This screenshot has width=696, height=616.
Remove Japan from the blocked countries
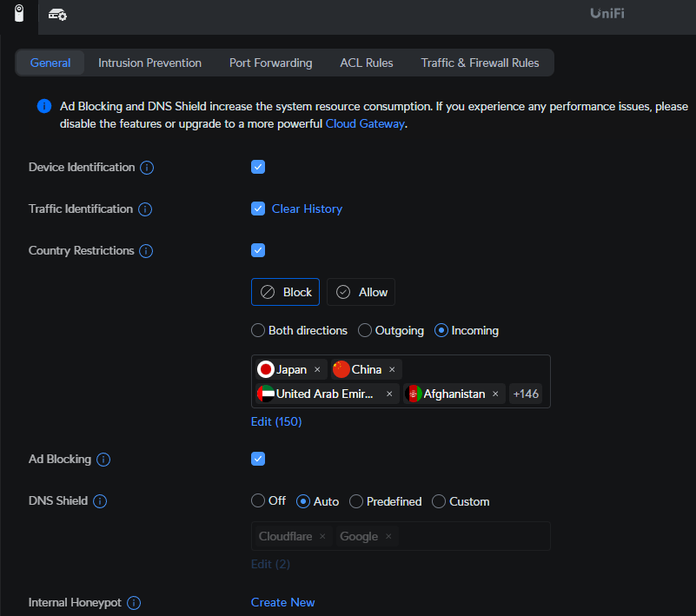(317, 369)
